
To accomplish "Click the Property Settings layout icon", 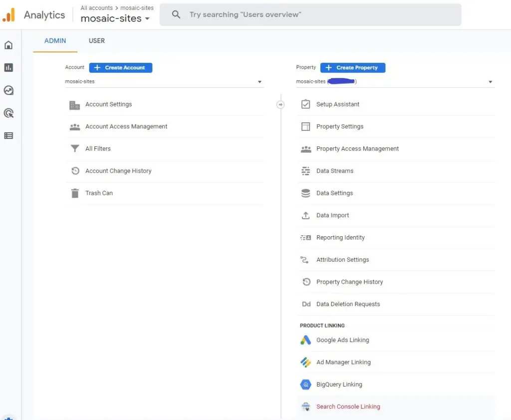I will click(x=306, y=126).
